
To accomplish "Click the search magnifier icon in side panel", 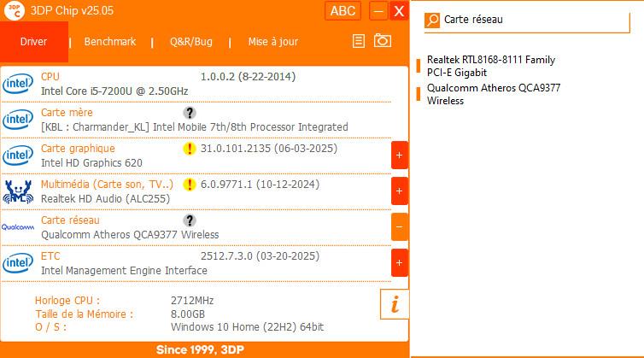I will point(432,20).
